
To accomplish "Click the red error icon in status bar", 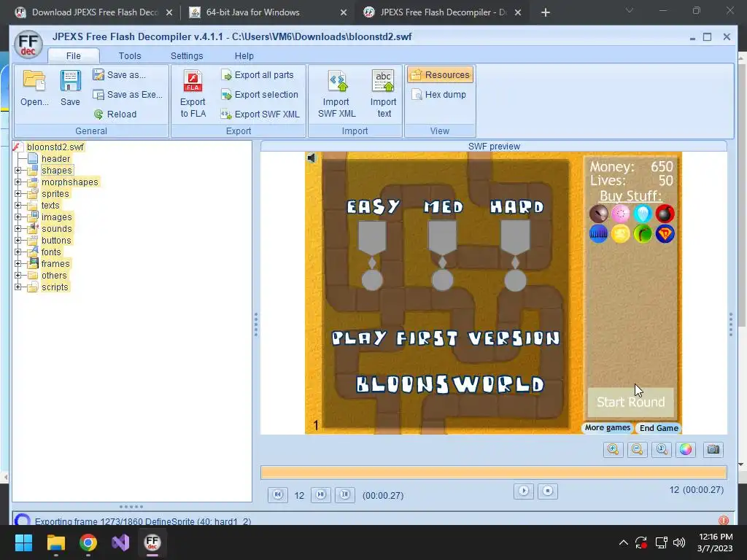I will pyautogui.click(x=723, y=521).
